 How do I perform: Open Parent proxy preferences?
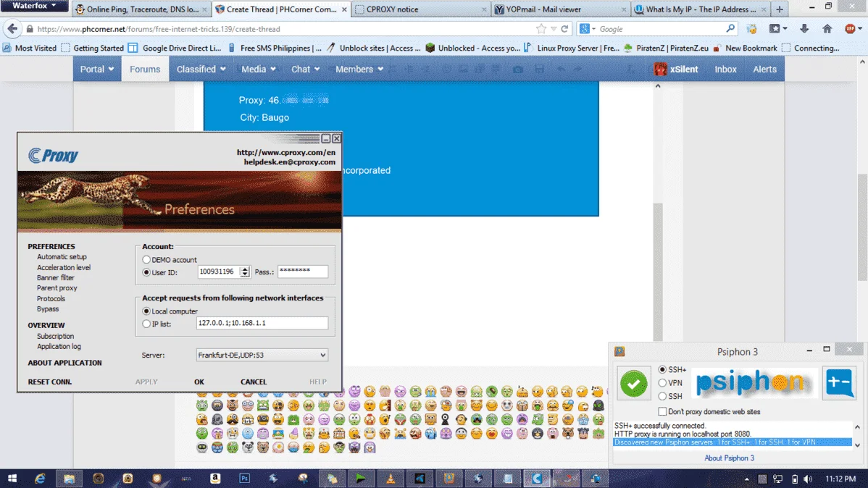pyautogui.click(x=57, y=288)
